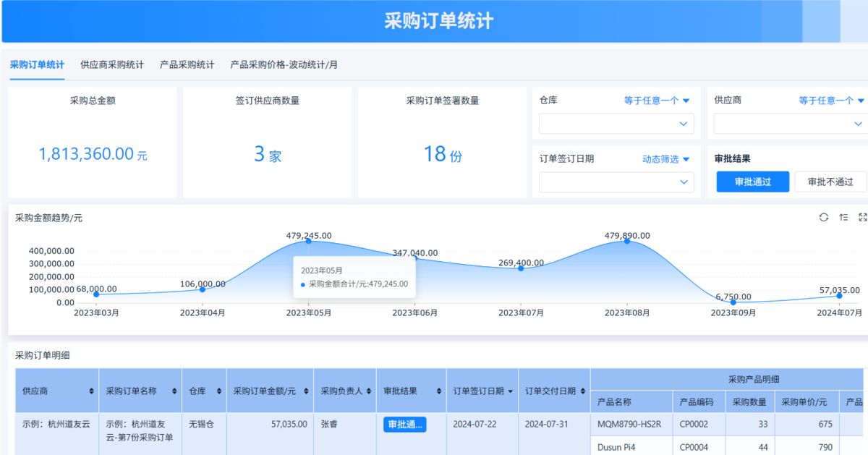Expand 等于任意一个 condition for 仓库

(656, 101)
